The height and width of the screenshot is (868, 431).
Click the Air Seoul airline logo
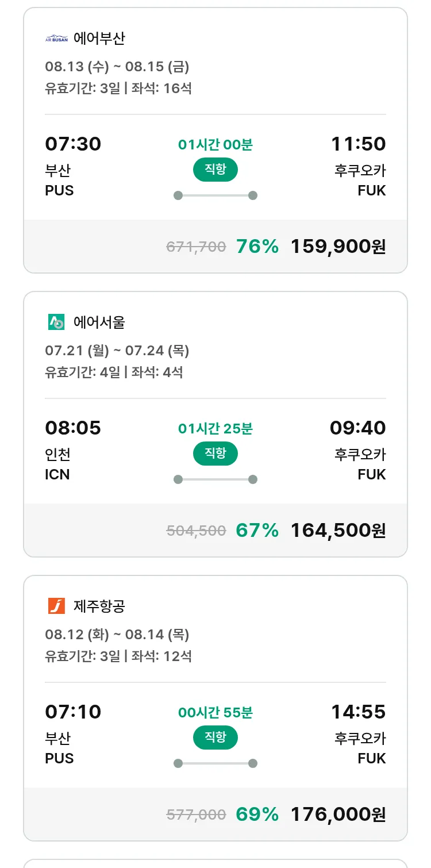(56, 322)
